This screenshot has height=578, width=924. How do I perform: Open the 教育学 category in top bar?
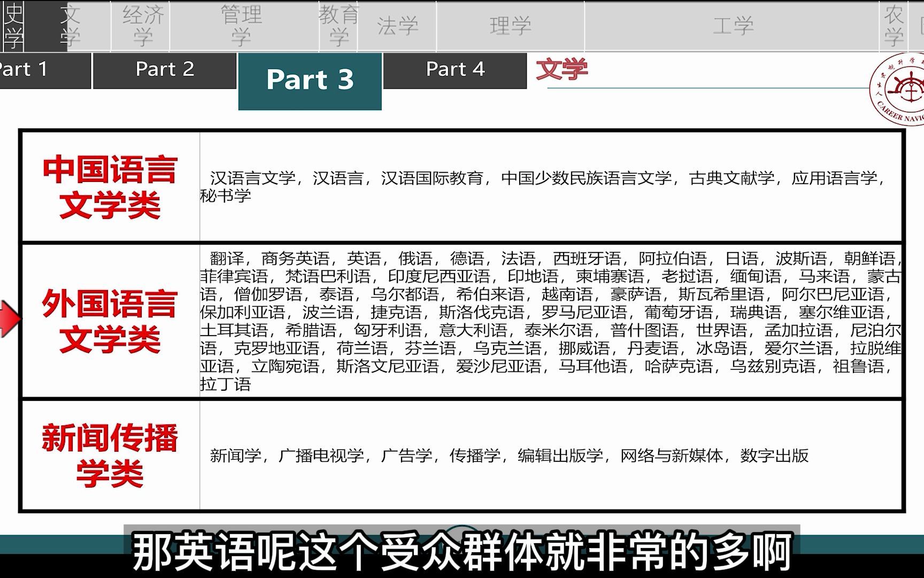pyautogui.click(x=338, y=26)
